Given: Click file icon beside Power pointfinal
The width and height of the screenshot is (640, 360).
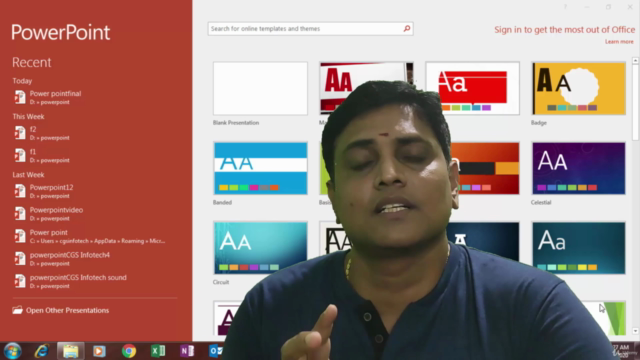Looking at the screenshot, I should (x=20, y=97).
